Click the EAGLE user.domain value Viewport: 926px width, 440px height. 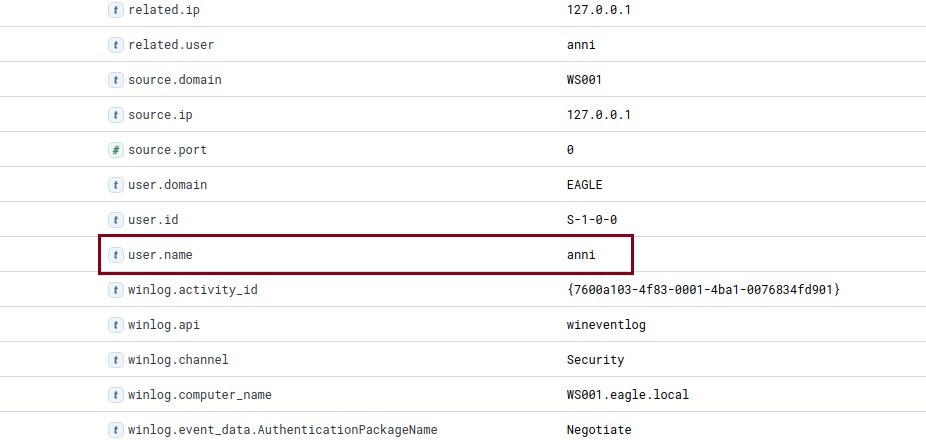click(x=585, y=185)
